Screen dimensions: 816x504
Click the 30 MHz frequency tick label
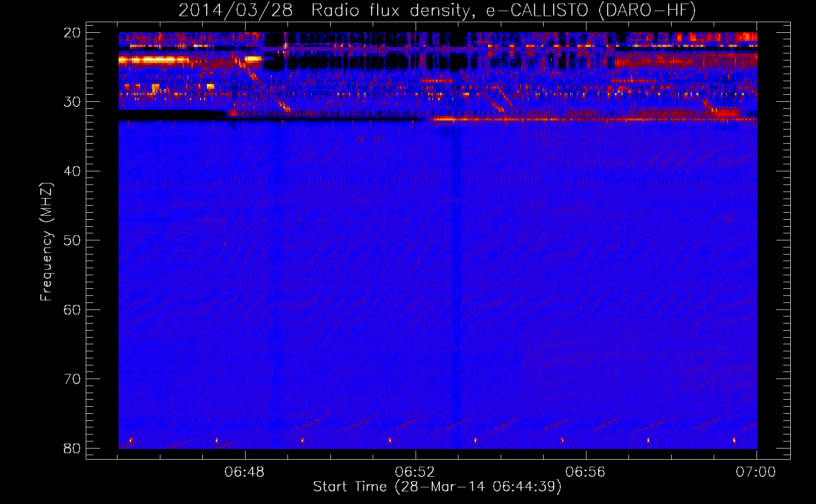coord(72,102)
